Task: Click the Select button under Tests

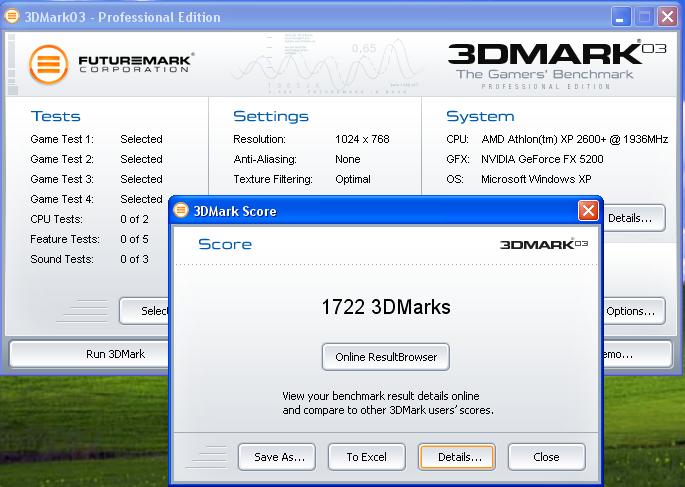Action: point(144,311)
